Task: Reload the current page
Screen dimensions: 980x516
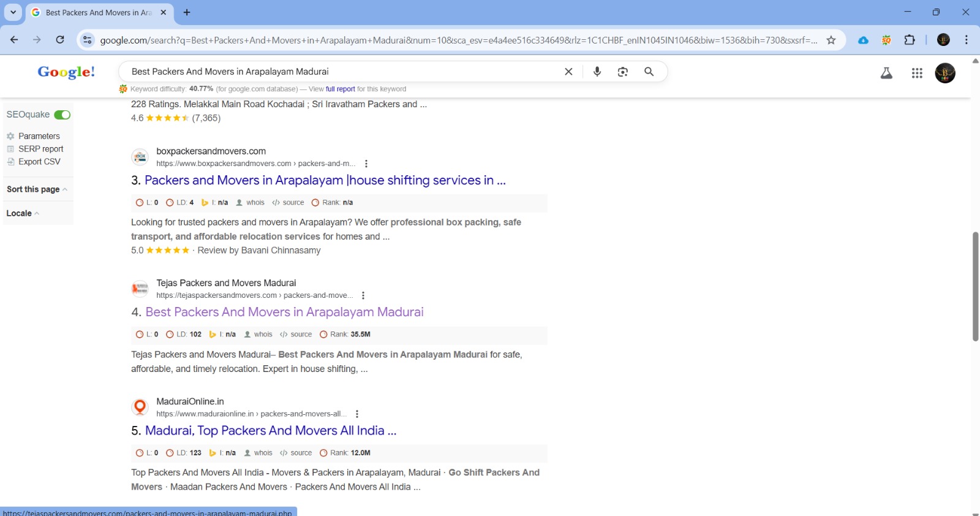Action: (60, 40)
